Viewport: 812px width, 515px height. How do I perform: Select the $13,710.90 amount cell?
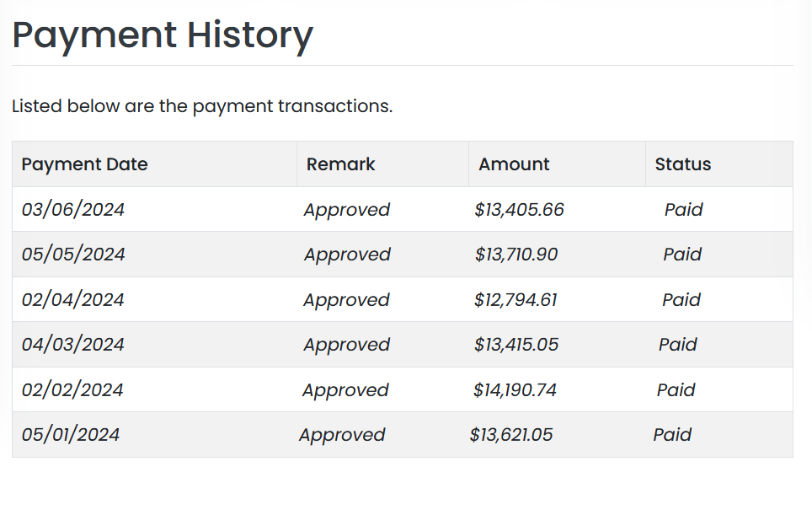click(x=516, y=255)
